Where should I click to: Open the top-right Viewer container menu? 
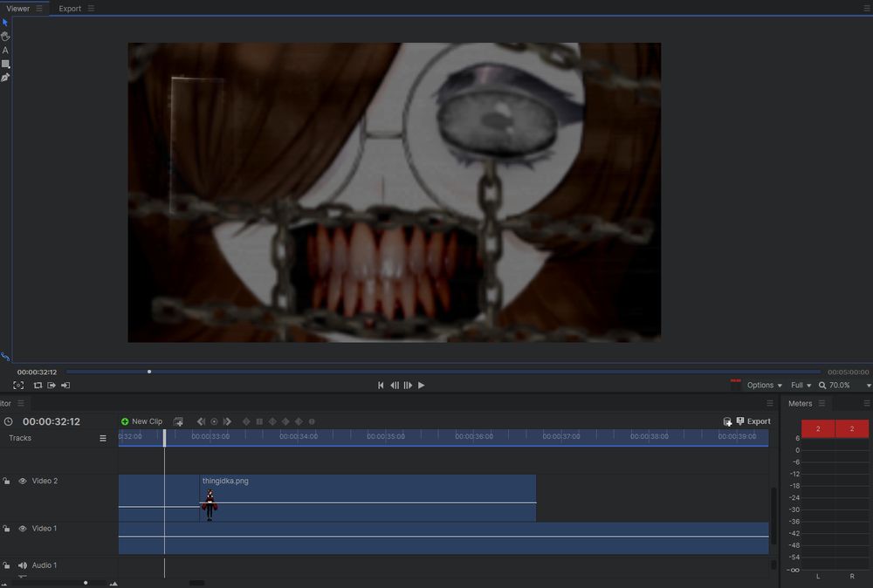tap(867, 9)
